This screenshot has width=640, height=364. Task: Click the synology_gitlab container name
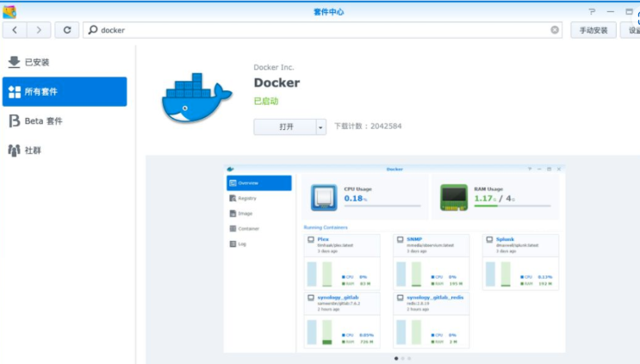click(x=338, y=298)
